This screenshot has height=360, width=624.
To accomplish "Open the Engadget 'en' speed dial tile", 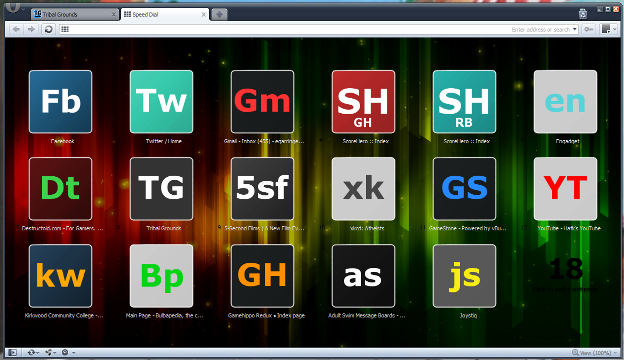I will (x=566, y=102).
